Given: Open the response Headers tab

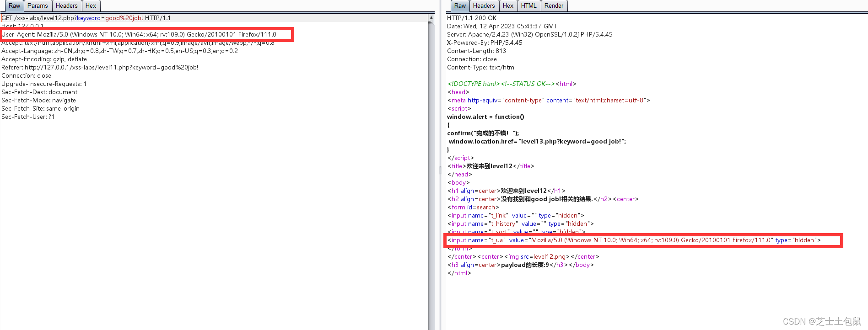Looking at the screenshot, I should tap(484, 6).
